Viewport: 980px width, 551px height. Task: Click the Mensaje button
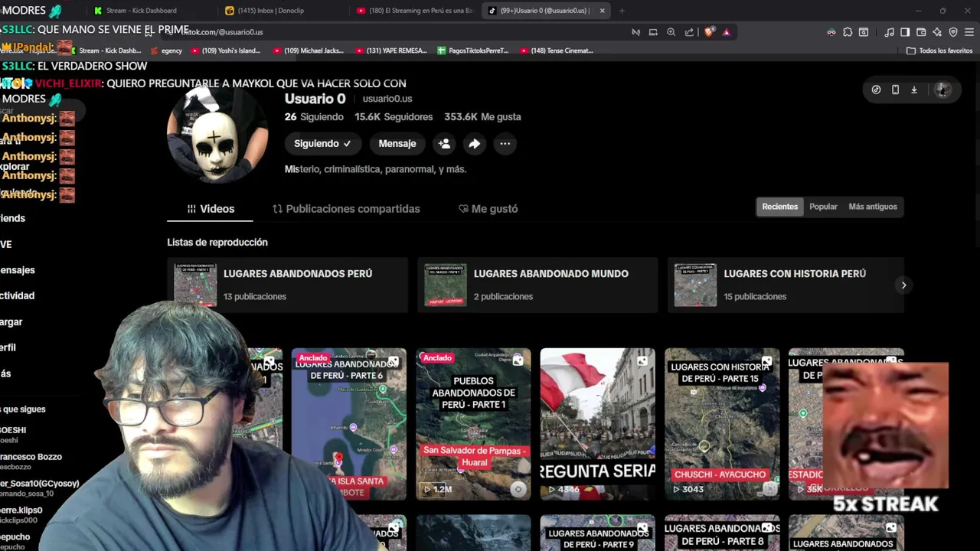click(x=397, y=143)
